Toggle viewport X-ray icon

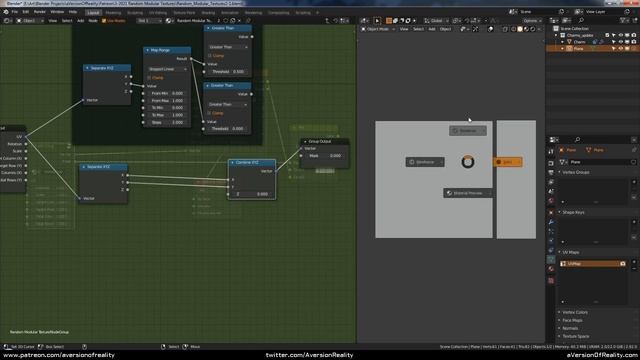506,29
